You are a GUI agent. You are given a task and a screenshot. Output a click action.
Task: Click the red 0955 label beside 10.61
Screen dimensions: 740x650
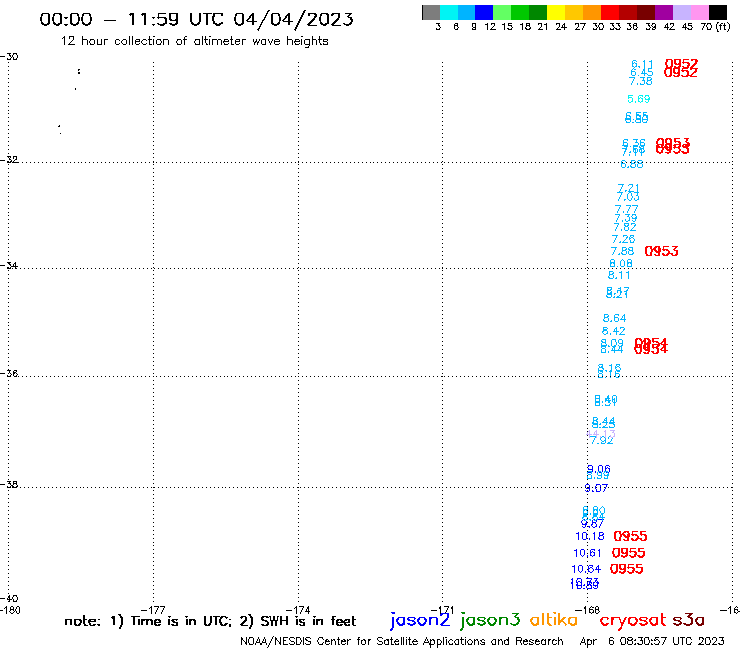click(x=629, y=553)
